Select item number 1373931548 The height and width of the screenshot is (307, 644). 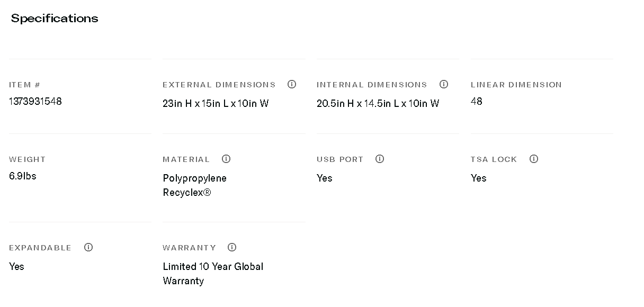[35, 101]
